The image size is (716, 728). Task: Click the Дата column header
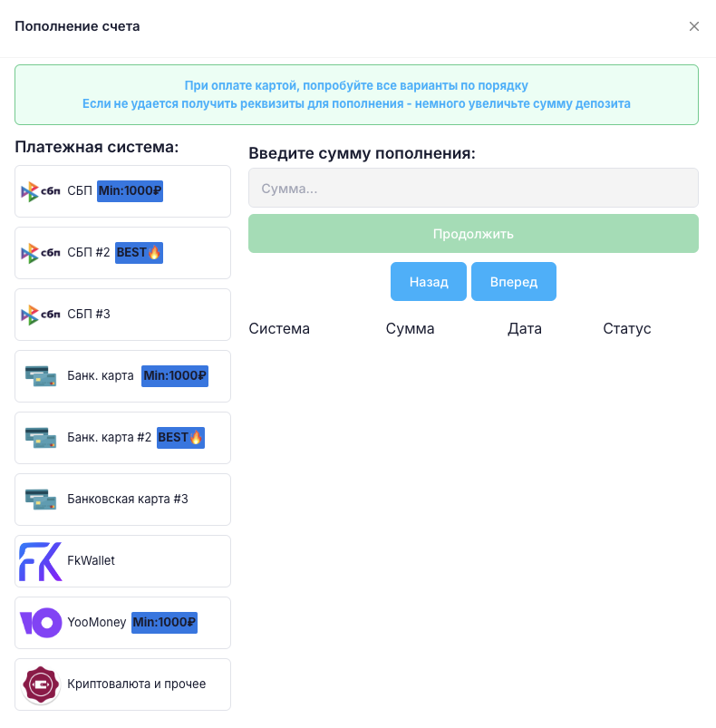pos(525,329)
